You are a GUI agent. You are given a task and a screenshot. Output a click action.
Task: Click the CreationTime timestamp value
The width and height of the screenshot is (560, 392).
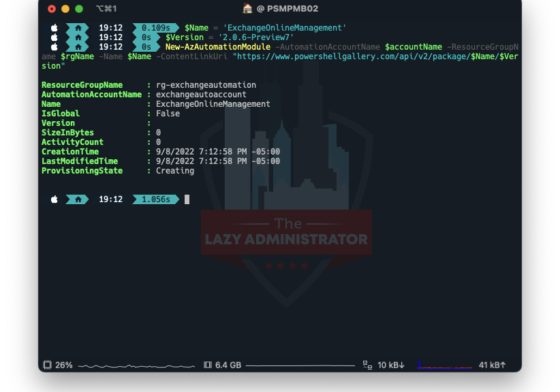click(218, 152)
